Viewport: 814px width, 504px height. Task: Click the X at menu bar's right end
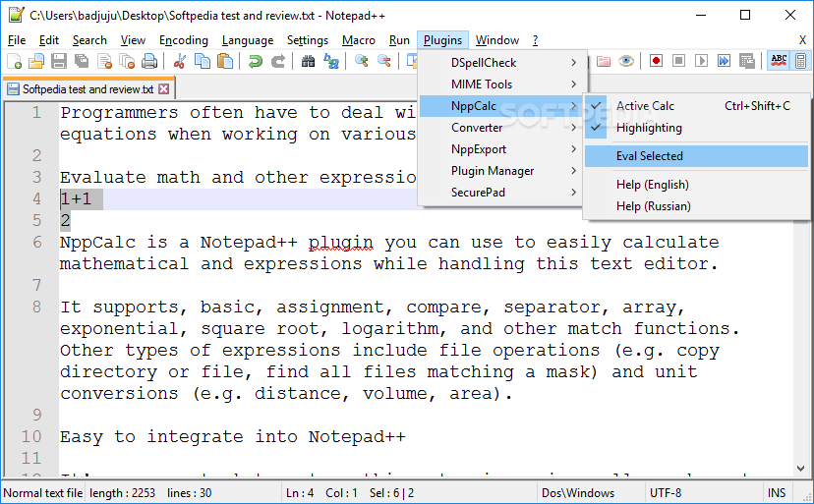802,40
